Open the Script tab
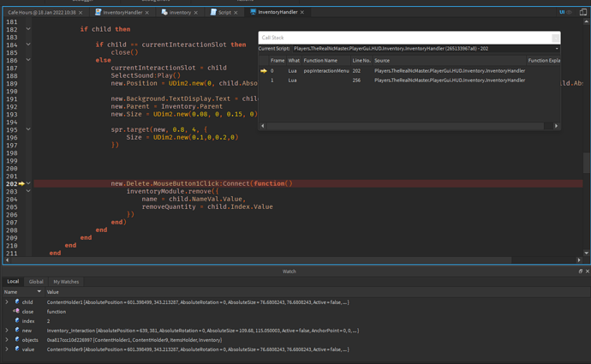 tap(224, 13)
